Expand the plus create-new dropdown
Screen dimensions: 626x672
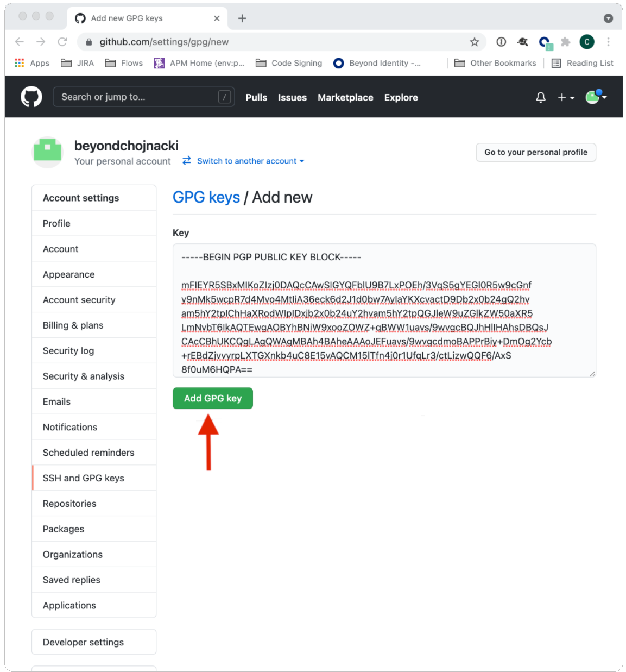pos(566,97)
